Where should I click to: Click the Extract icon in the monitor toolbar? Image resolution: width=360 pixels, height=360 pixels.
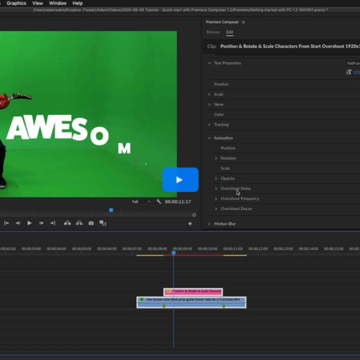[79, 223]
